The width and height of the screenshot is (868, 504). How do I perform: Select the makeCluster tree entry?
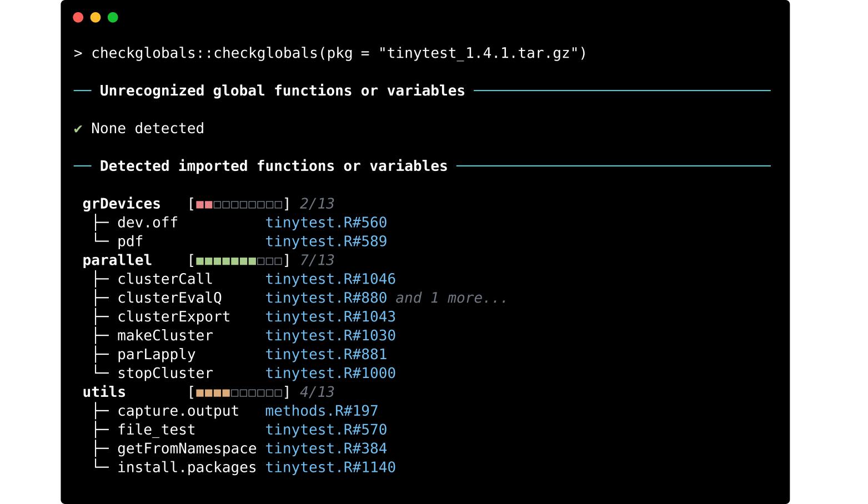[165, 336]
